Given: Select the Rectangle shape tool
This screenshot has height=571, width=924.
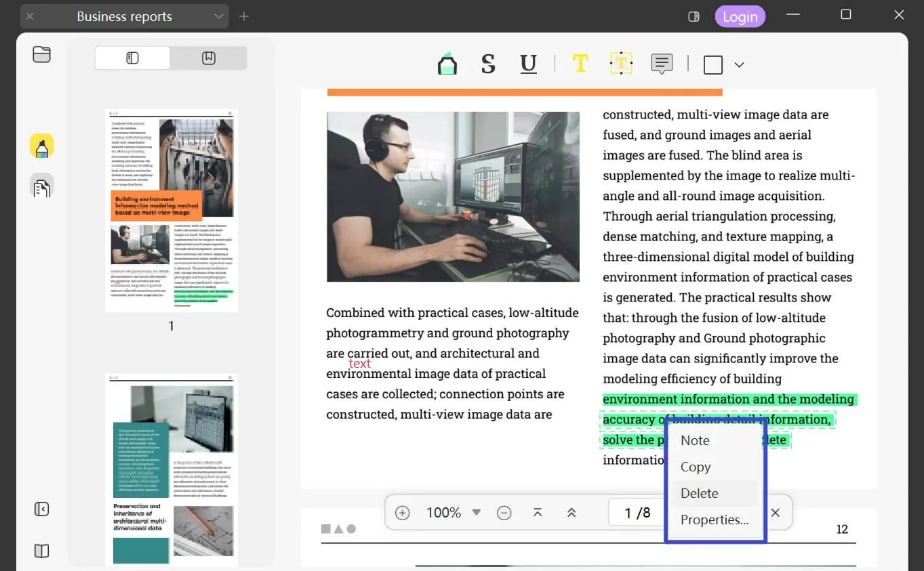Looking at the screenshot, I should point(713,65).
